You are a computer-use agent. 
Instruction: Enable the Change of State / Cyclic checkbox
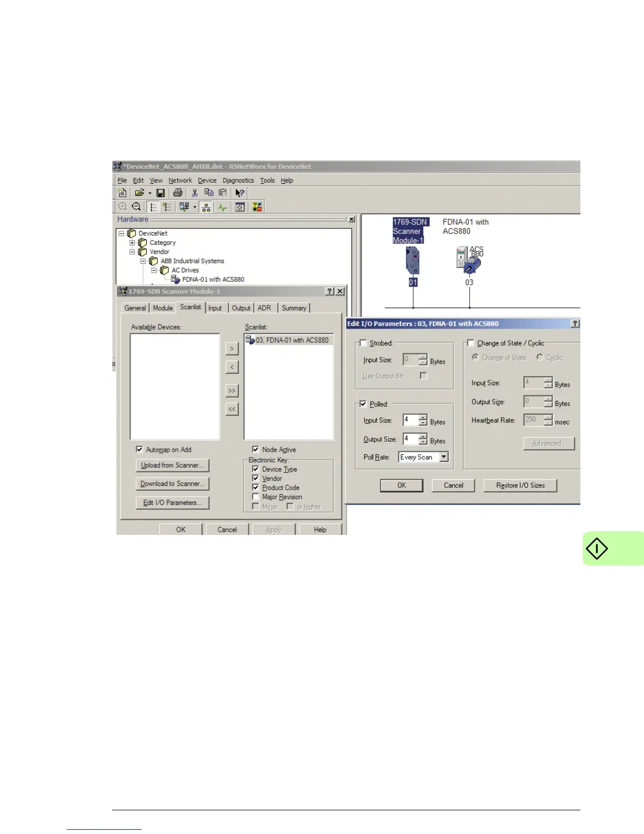pyautogui.click(x=471, y=343)
